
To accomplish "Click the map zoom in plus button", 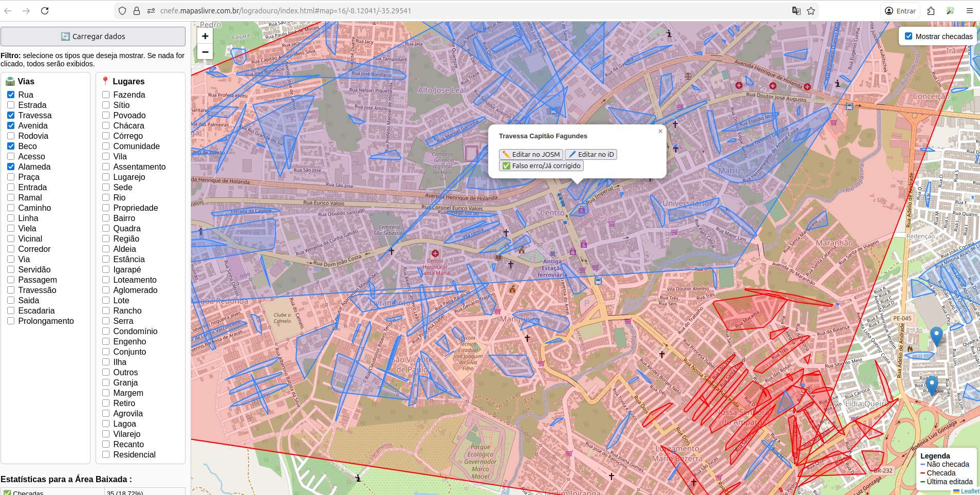I will coord(205,36).
